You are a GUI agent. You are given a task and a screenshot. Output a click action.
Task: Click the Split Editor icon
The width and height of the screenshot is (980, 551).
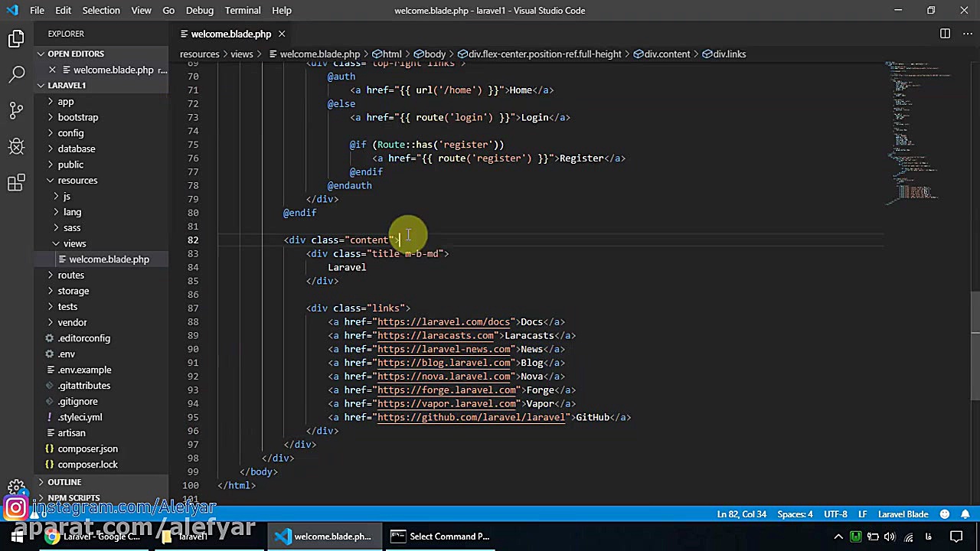tap(945, 34)
